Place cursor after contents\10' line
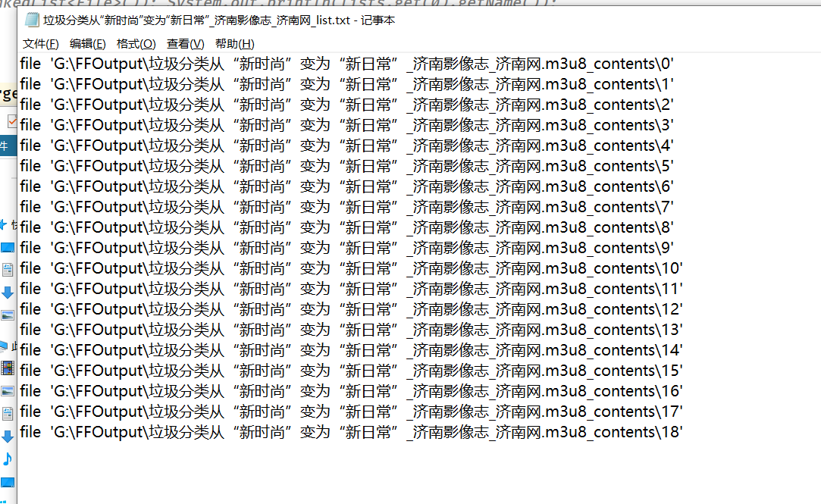 pyautogui.click(x=684, y=268)
